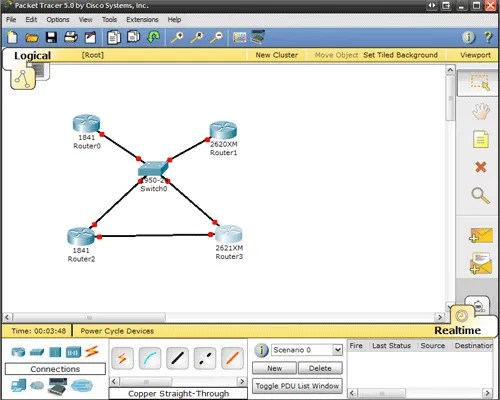
Task: Open the Scenario 0 dropdown
Action: [307, 350]
